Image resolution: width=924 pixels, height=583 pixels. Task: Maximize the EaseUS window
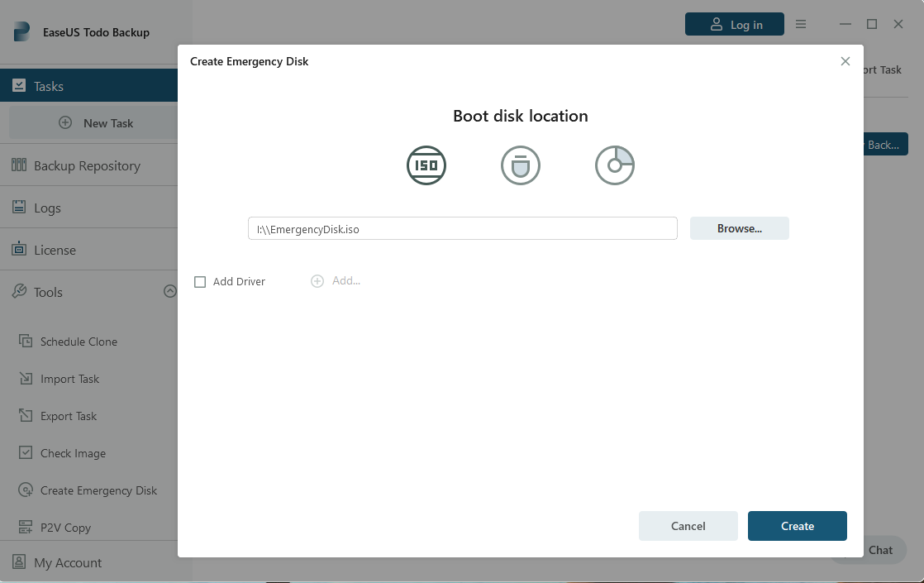872,24
